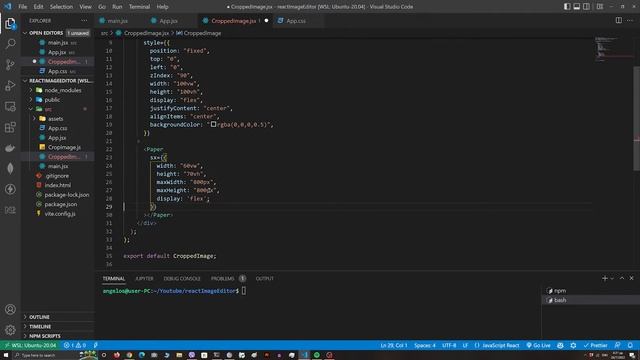
Task: Click the Split Editor Right icon
Action: pos(619,20)
